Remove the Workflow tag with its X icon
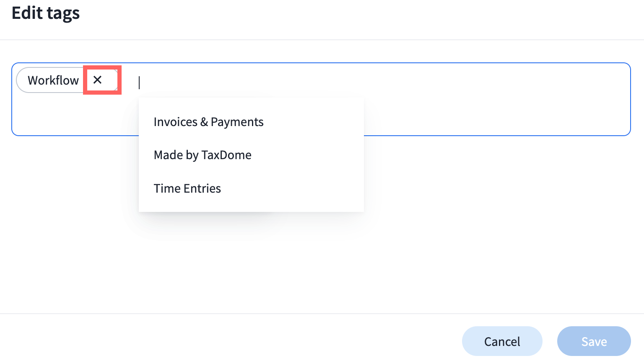Screen dimensions: 644x361 [x=98, y=80]
